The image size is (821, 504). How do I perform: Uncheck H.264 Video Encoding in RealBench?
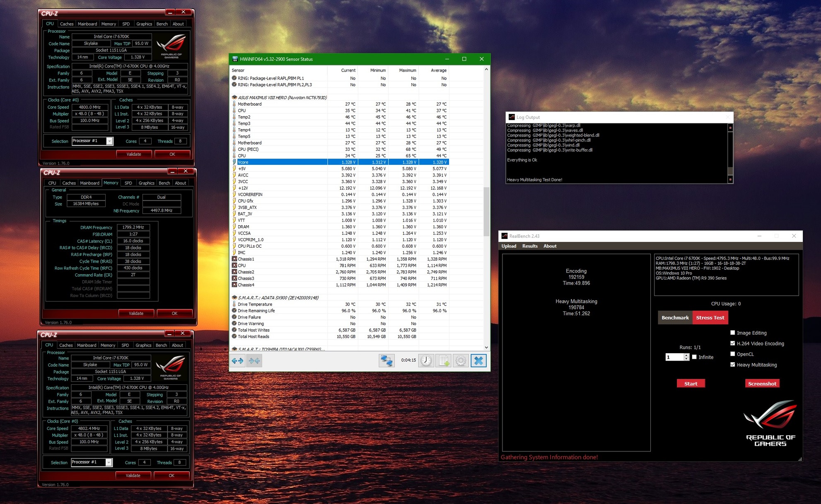click(732, 343)
